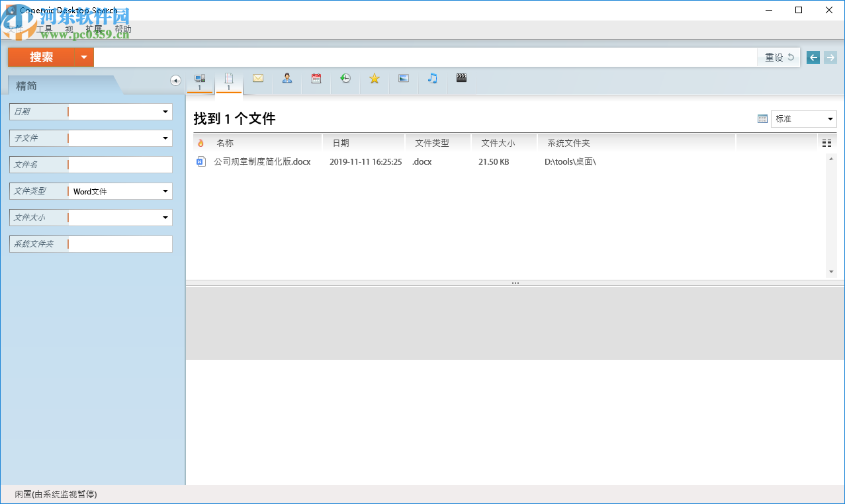The width and height of the screenshot is (845, 504).
Task: Open the 帮助 menu
Action: tap(122, 29)
